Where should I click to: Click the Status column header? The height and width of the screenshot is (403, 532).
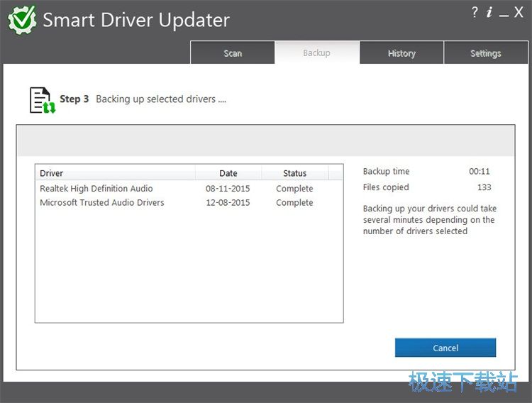[x=294, y=173]
